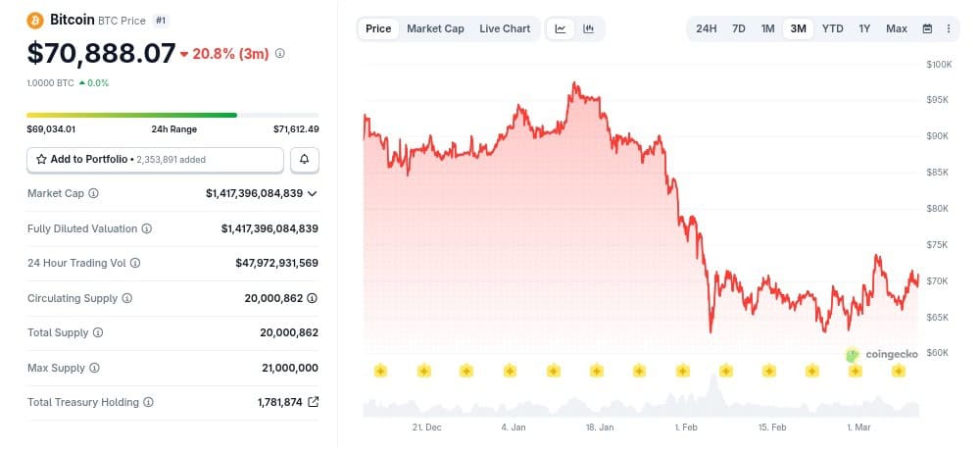Select the 7D time range
Viewport: 980px width, 453px height.
[739, 28]
